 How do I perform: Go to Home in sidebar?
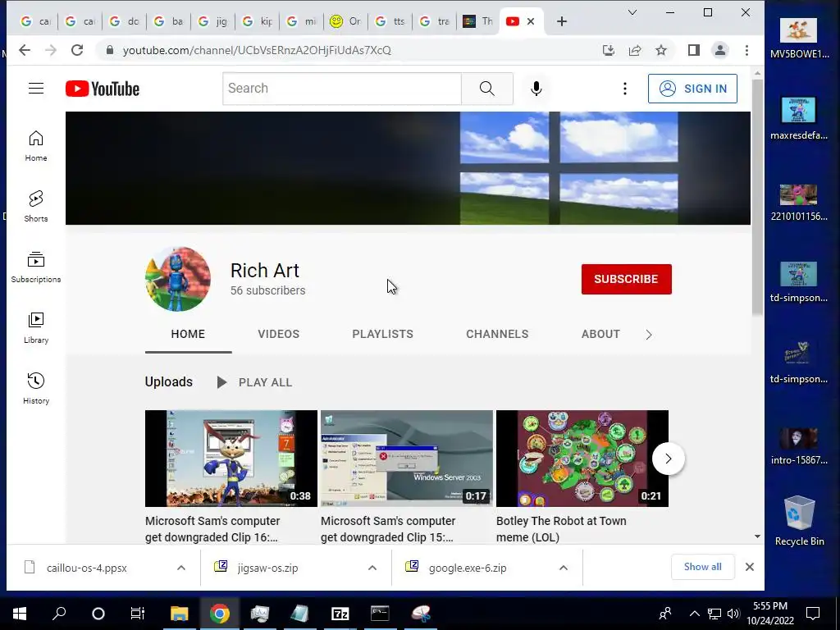(x=36, y=146)
